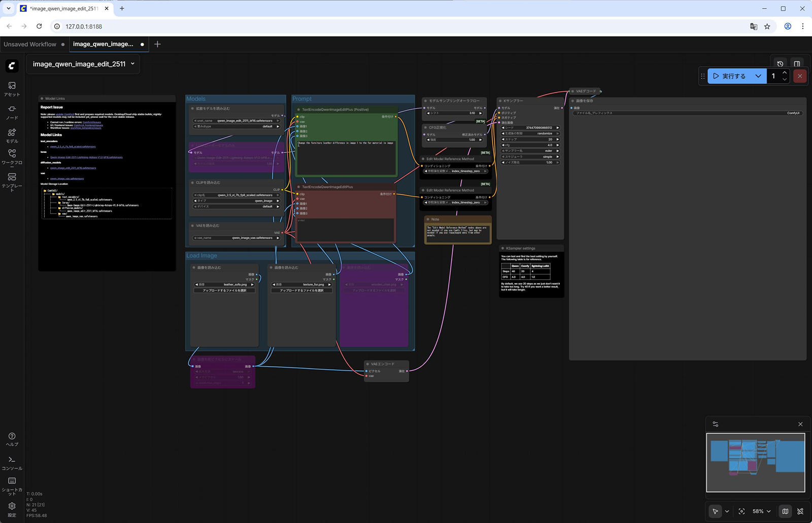Expand the run button dropdown arrow
Viewport: 812px width, 523px height.
click(x=758, y=76)
